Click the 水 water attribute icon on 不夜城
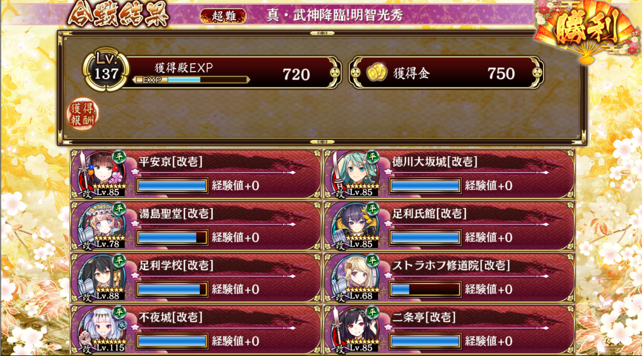644x356 pixels. (x=122, y=325)
